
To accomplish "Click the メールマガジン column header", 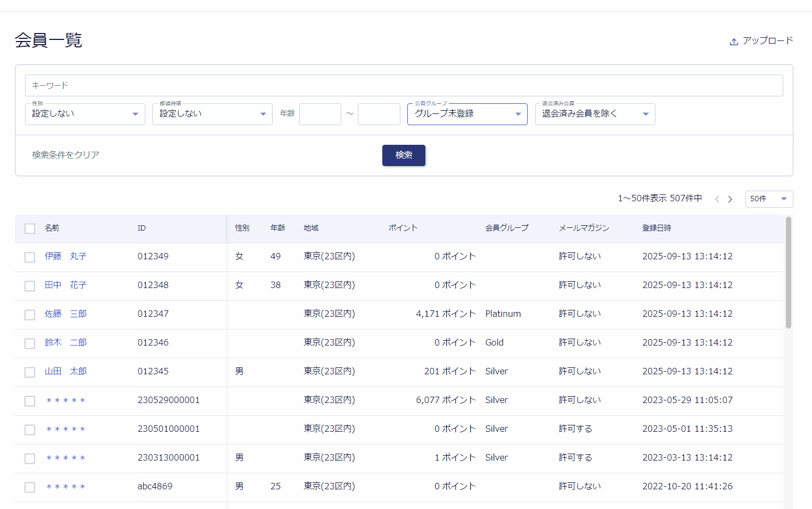I will (x=584, y=228).
